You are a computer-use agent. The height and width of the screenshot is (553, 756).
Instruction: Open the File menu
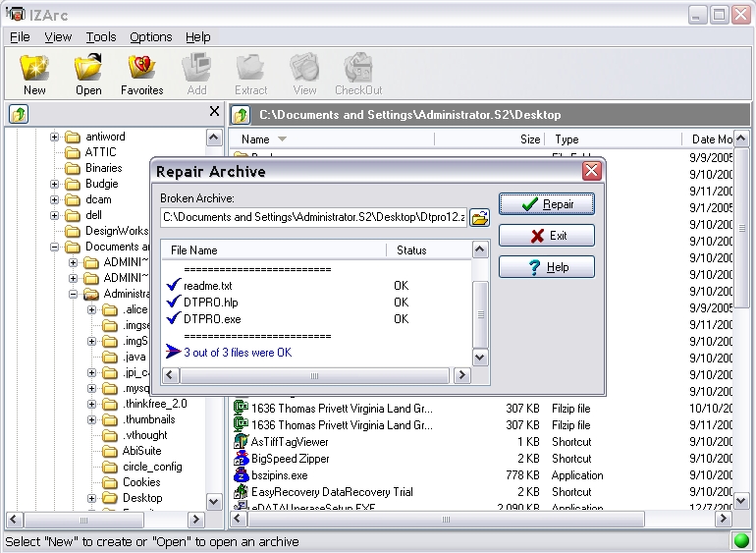coord(20,37)
